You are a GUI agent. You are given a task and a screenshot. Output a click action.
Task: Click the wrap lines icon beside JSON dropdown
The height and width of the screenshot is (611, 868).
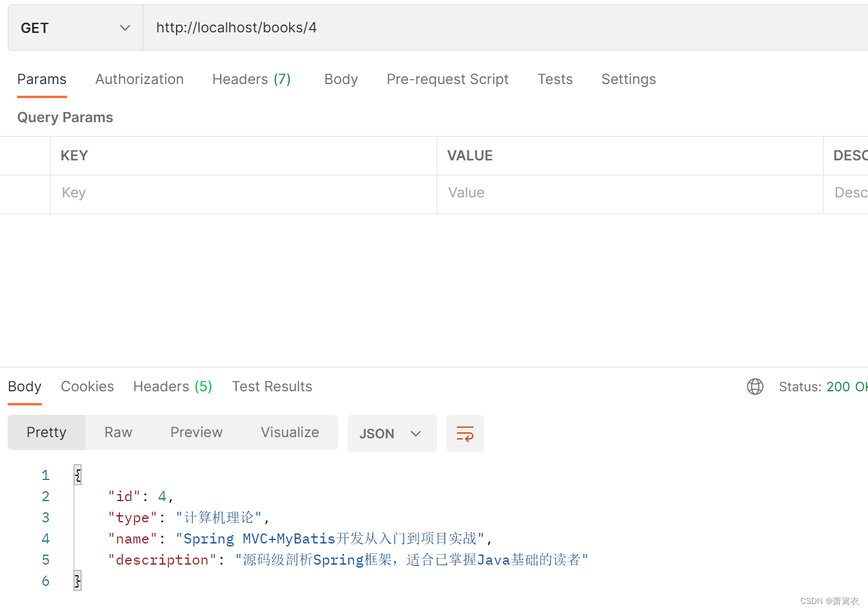[x=465, y=434]
